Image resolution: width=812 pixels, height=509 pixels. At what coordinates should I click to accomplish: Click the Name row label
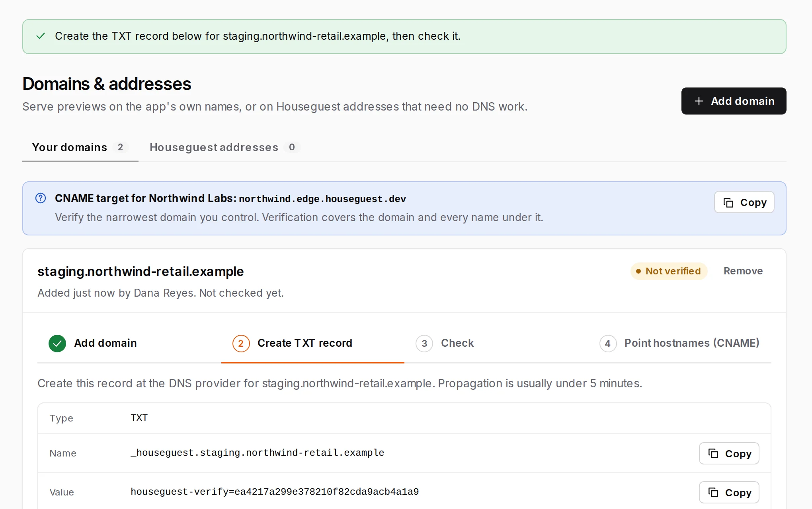tap(63, 453)
